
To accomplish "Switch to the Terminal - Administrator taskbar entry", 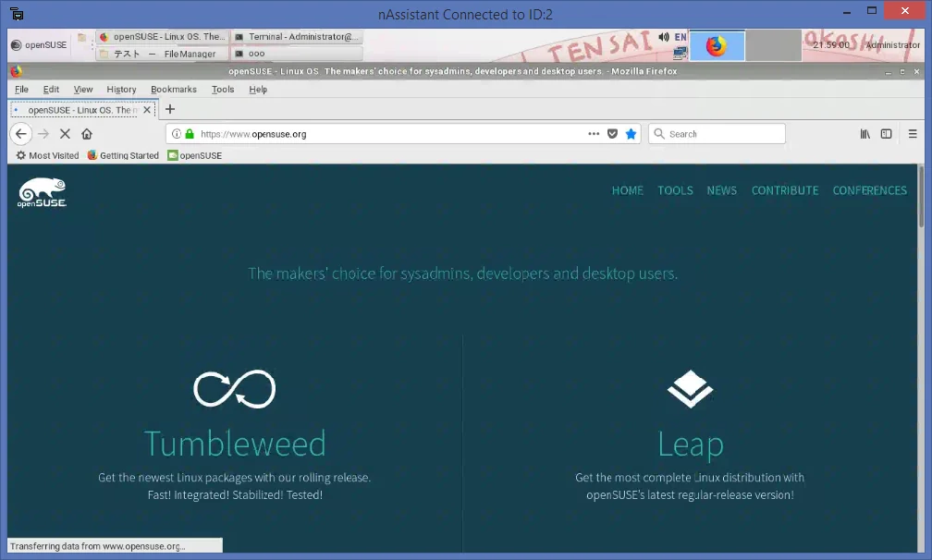I will click(297, 37).
